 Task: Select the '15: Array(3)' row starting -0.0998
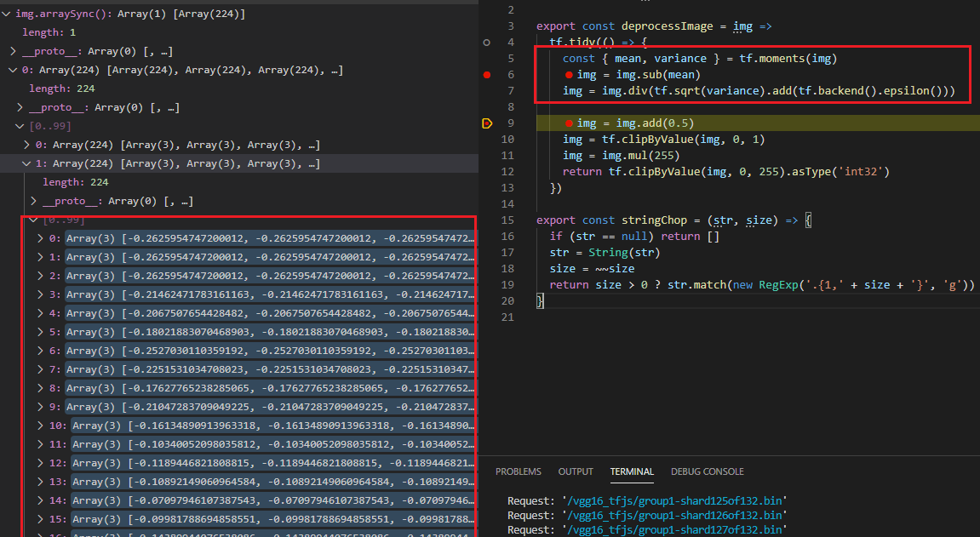click(x=239, y=519)
